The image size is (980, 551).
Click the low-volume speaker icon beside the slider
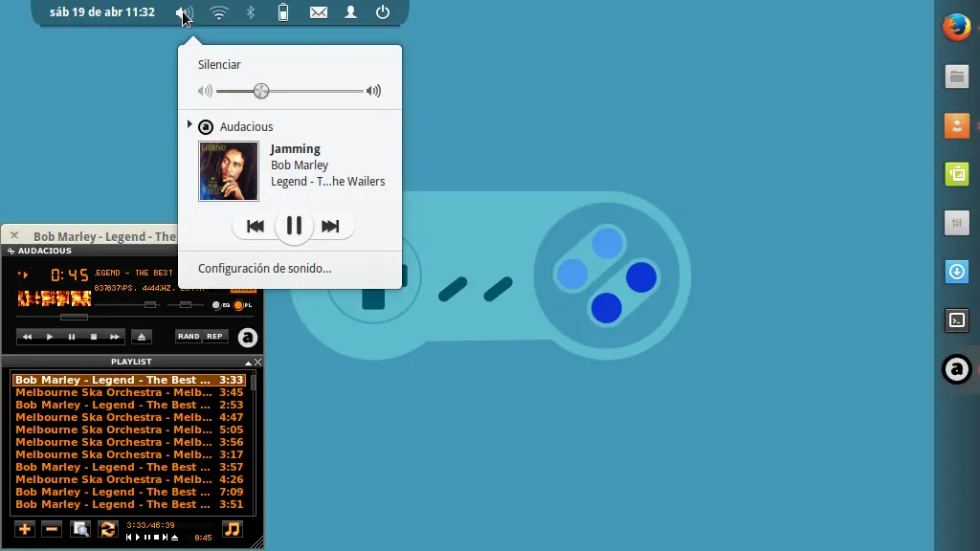[205, 91]
